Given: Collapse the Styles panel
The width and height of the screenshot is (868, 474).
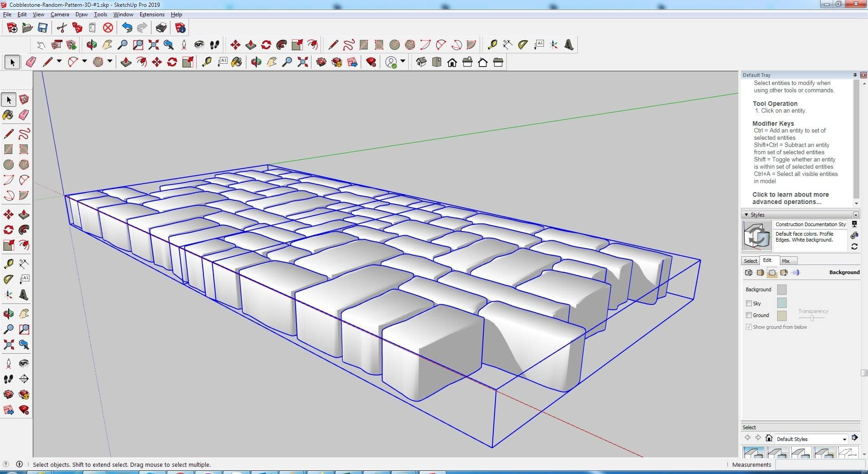Looking at the screenshot, I should coord(746,215).
